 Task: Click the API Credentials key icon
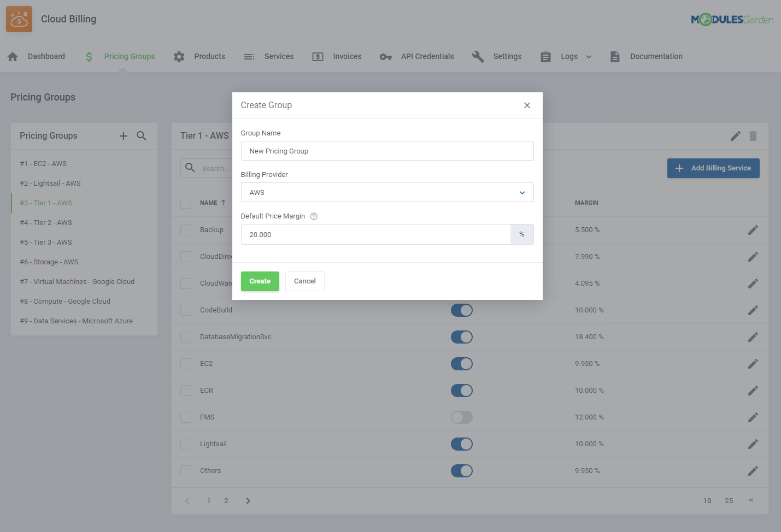[386, 57]
